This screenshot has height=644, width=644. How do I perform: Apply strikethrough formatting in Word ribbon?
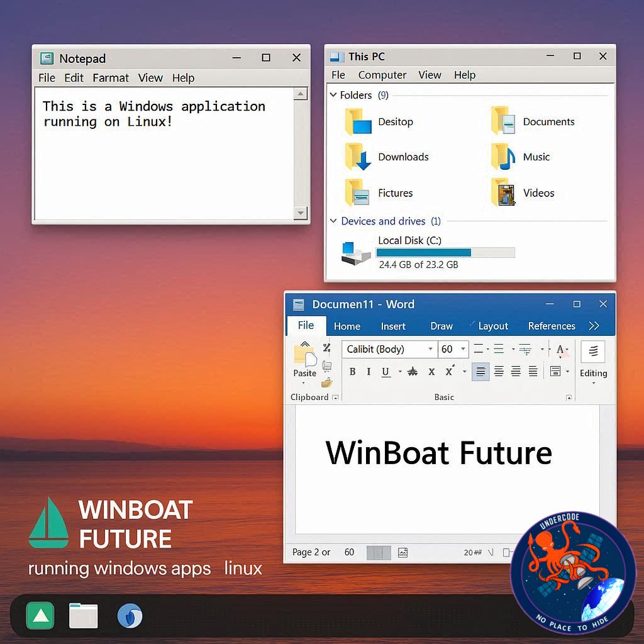413,372
